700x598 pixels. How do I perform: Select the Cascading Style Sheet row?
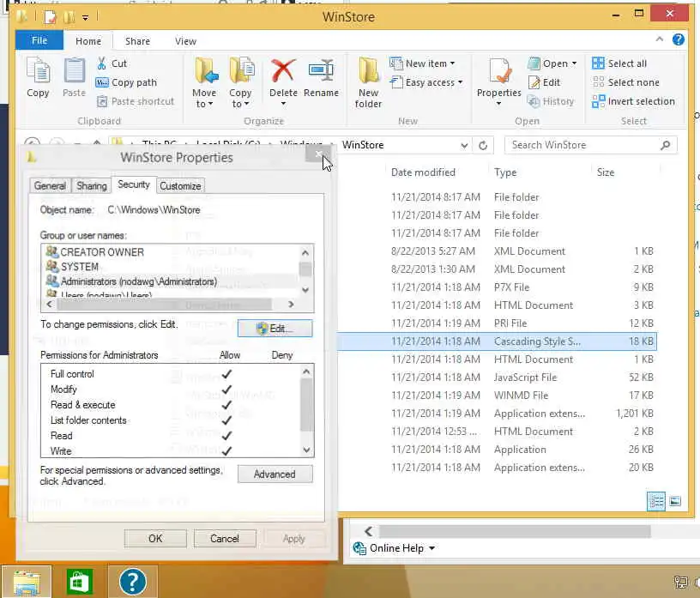coord(497,341)
